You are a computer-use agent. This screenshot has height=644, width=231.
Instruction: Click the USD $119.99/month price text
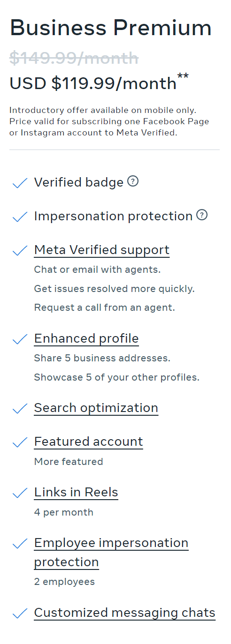tap(93, 83)
